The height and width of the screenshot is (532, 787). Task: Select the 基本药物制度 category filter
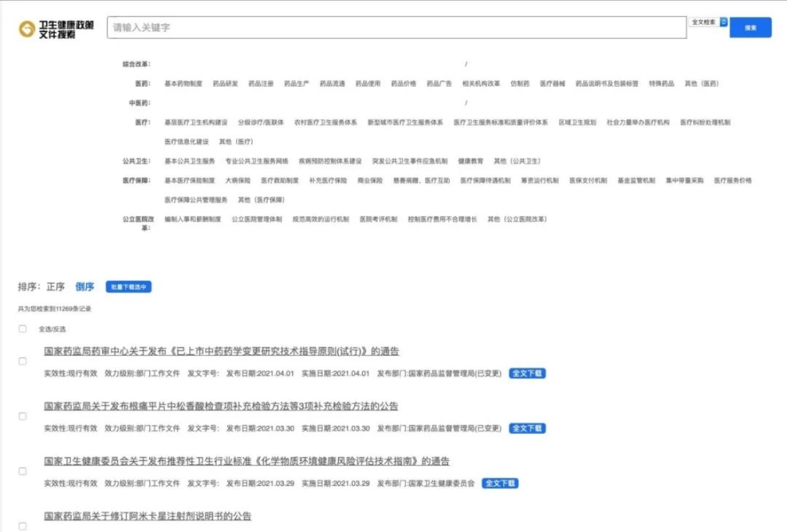pos(183,84)
